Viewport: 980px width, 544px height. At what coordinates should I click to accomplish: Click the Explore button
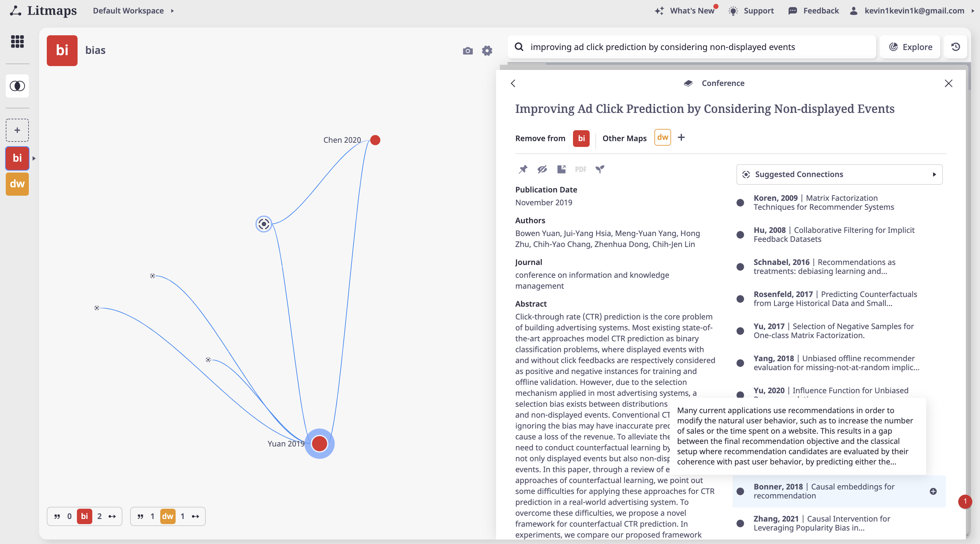(910, 47)
